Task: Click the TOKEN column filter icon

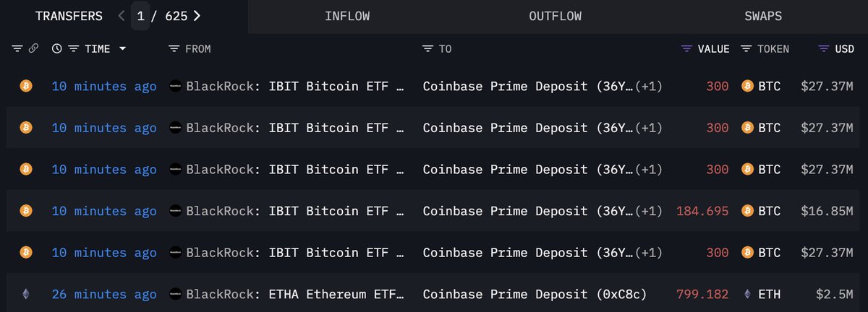Action: (745, 49)
